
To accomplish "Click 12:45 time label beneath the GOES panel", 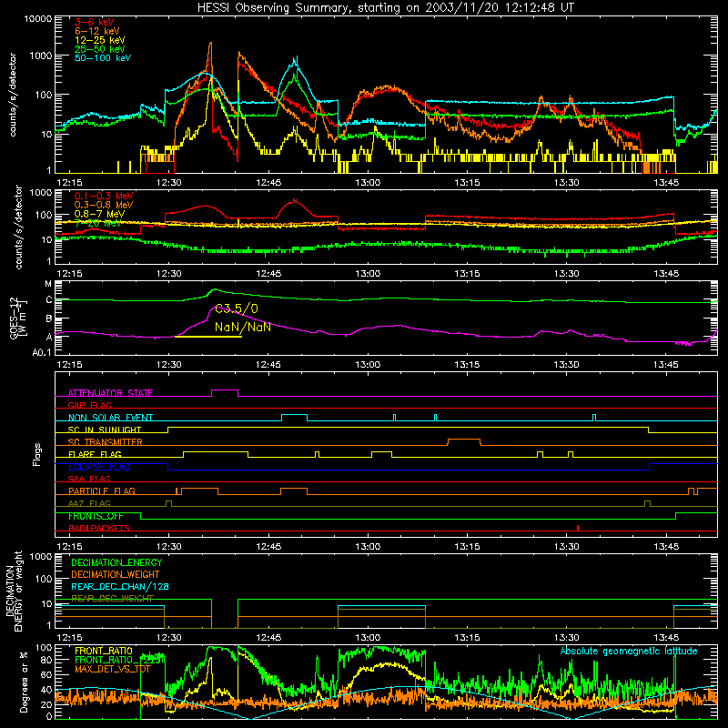I will (268, 365).
